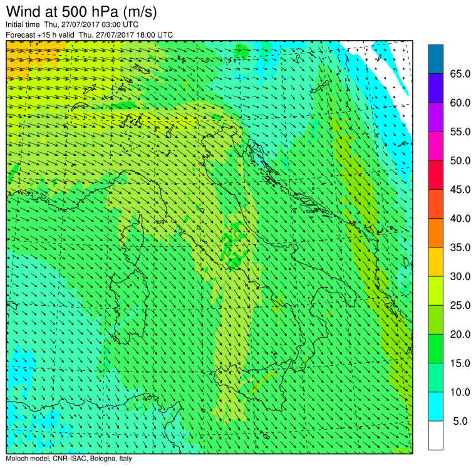The width and height of the screenshot is (476, 468).
Task: Click the 25.0 legend label
Action: pos(460,305)
